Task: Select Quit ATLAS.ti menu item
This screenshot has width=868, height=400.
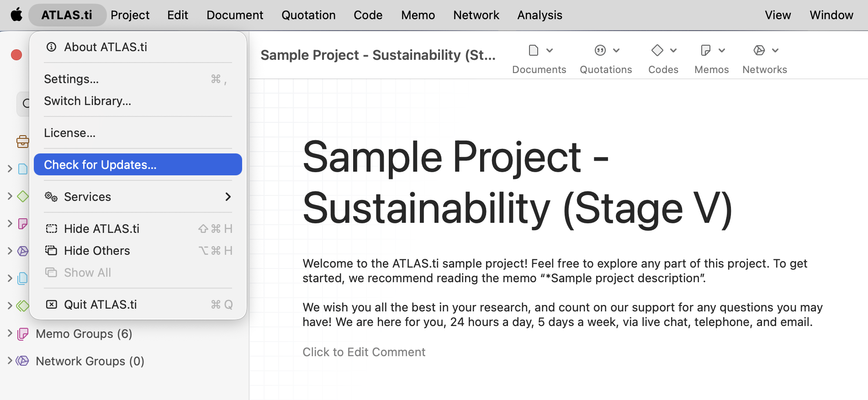Action: (101, 305)
